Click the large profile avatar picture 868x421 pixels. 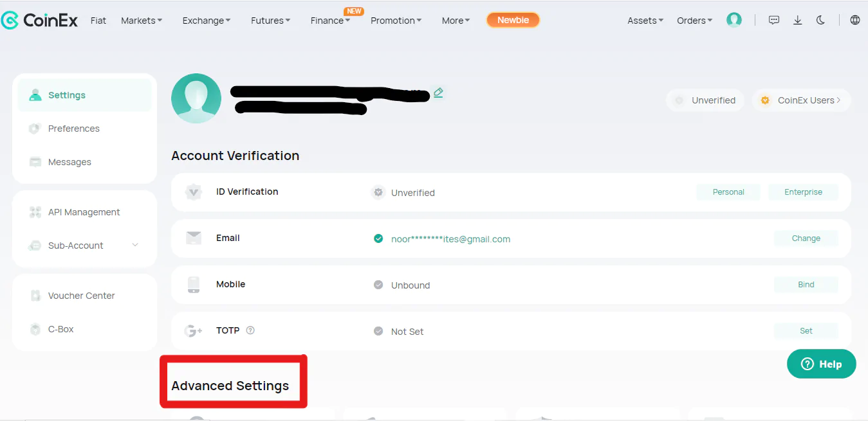click(196, 98)
